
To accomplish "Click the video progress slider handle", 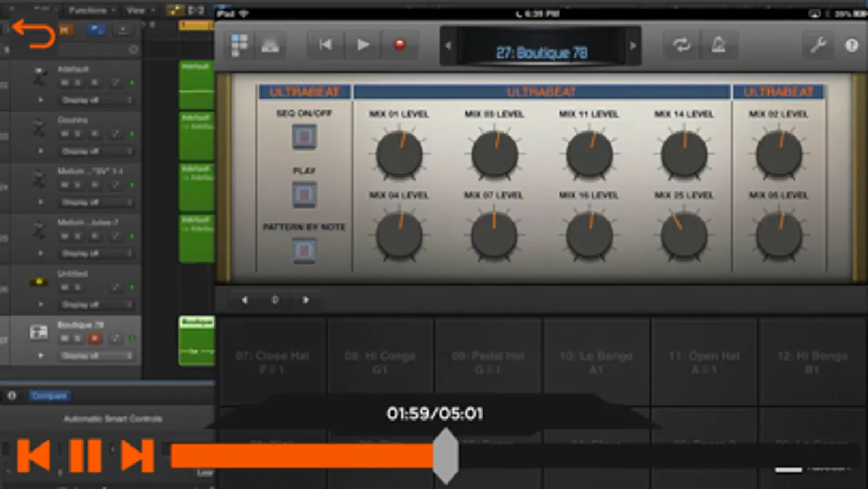I will tap(446, 455).
